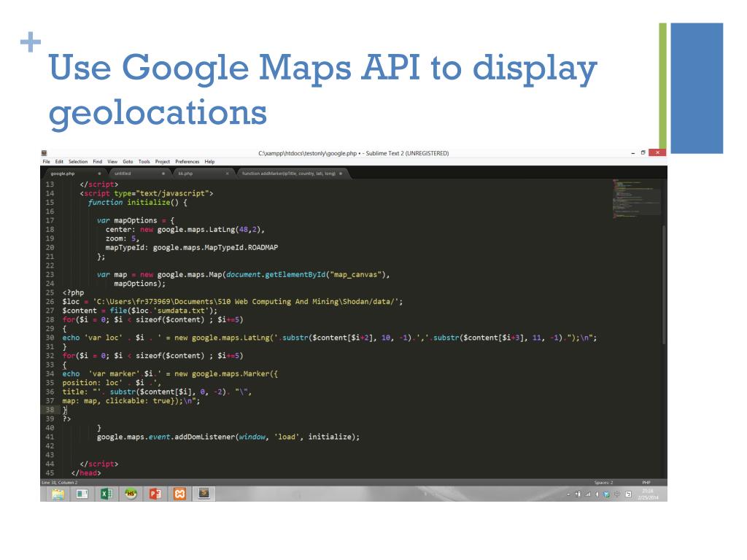
Task: Show hidden system tray icons
Action: pos(568,494)
